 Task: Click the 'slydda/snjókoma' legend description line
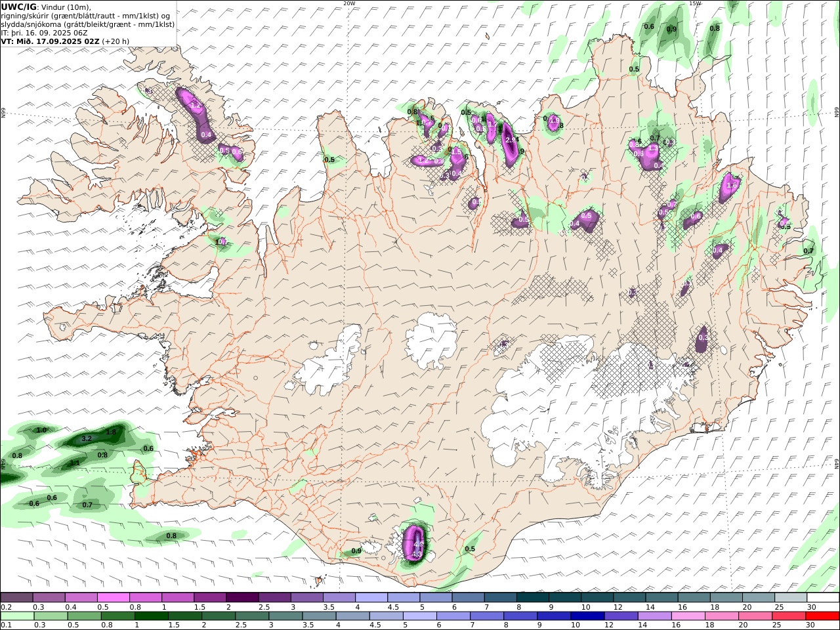[x=88, y=24]
